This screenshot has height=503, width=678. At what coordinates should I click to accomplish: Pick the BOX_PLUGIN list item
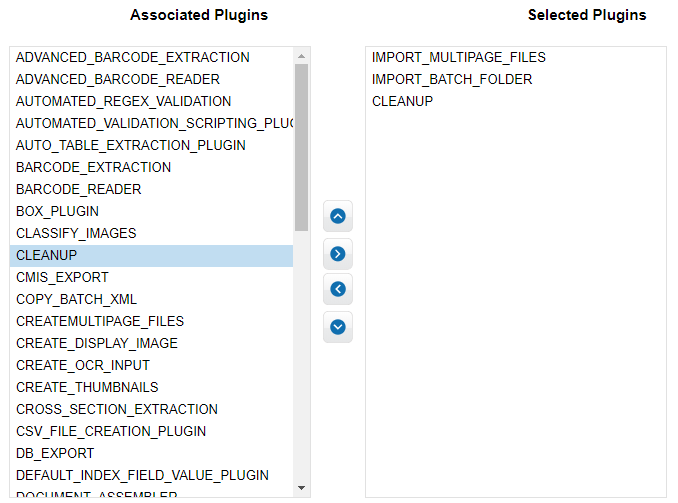point(151,211)
